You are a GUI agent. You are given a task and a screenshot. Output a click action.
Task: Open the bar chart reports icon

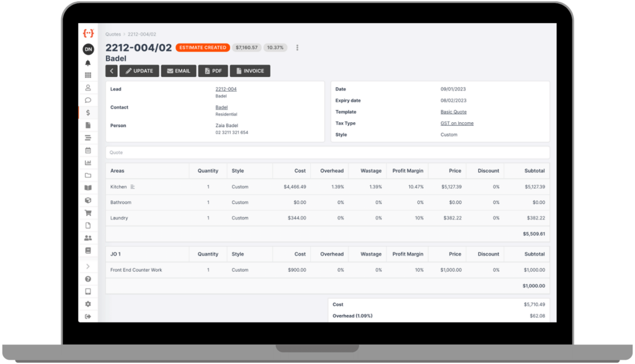pyautogui.click(x=88, y=162)
